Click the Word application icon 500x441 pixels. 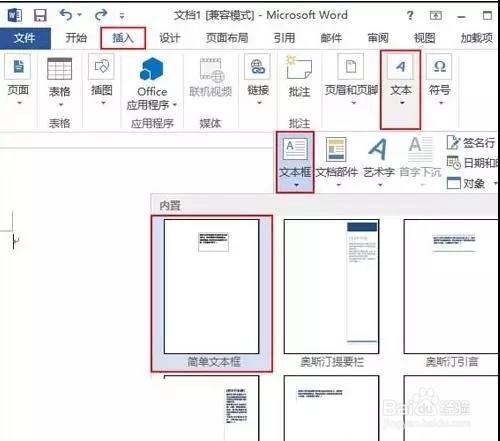(15, 15)
